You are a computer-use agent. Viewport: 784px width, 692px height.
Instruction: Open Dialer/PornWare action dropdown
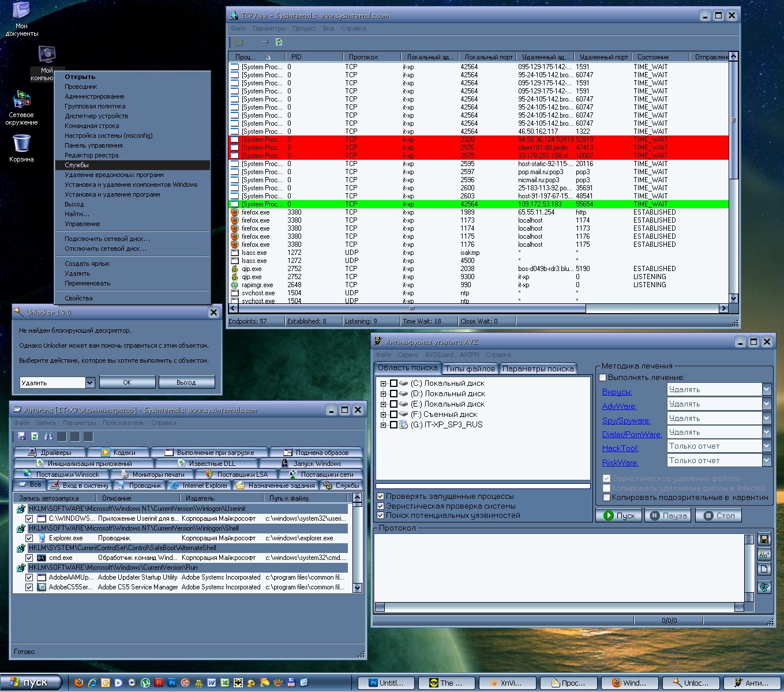point(766,432)
